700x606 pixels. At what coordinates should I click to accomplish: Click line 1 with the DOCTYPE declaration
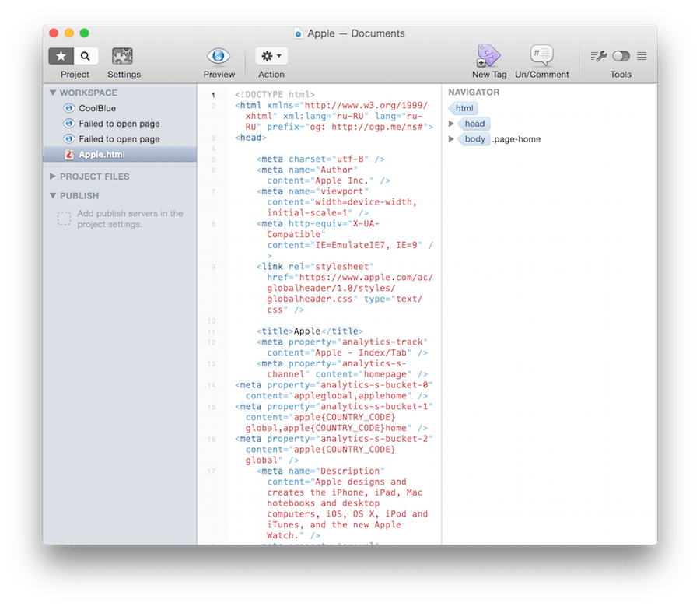click(275, 95)
